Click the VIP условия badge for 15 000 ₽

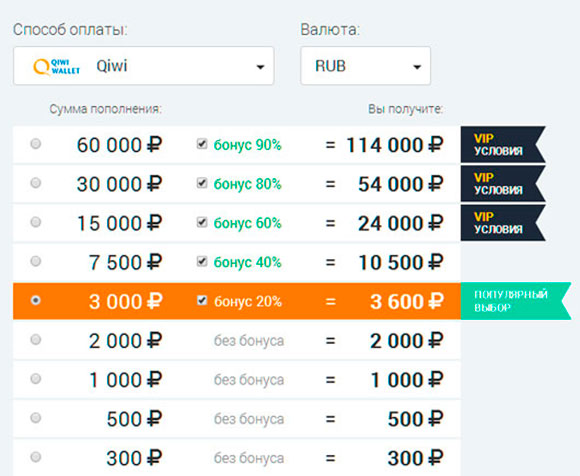(503, 223)
